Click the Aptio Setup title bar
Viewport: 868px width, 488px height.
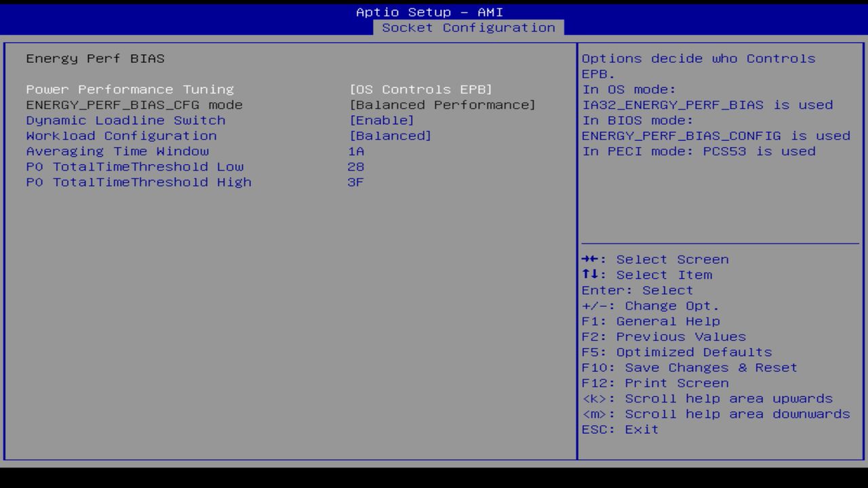[429, 12]
